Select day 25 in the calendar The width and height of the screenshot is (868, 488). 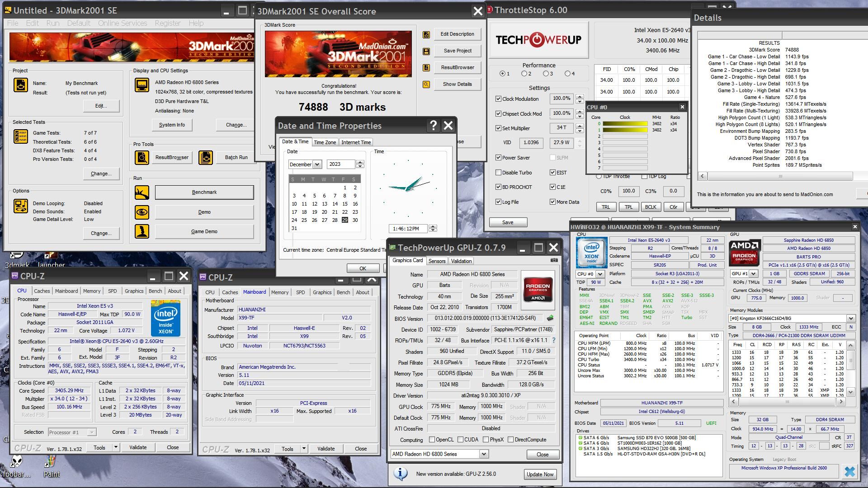click(x=304, y=220)
